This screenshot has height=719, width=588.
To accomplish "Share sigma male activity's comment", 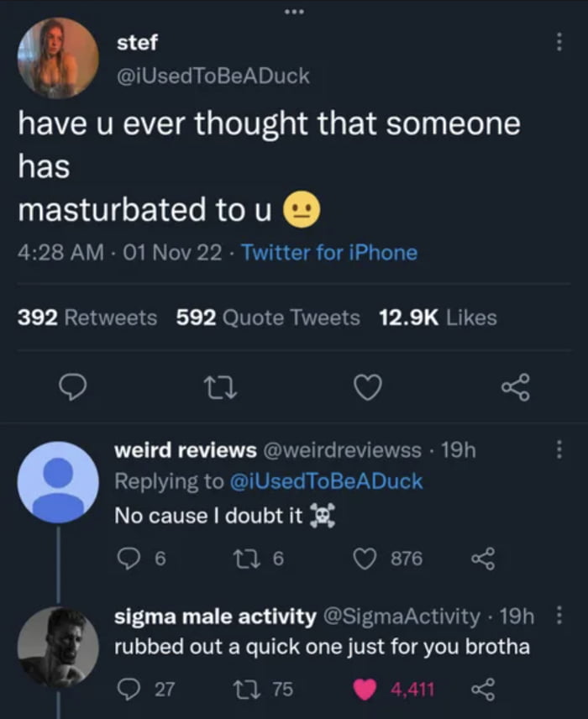I will (x=481, y=690).
